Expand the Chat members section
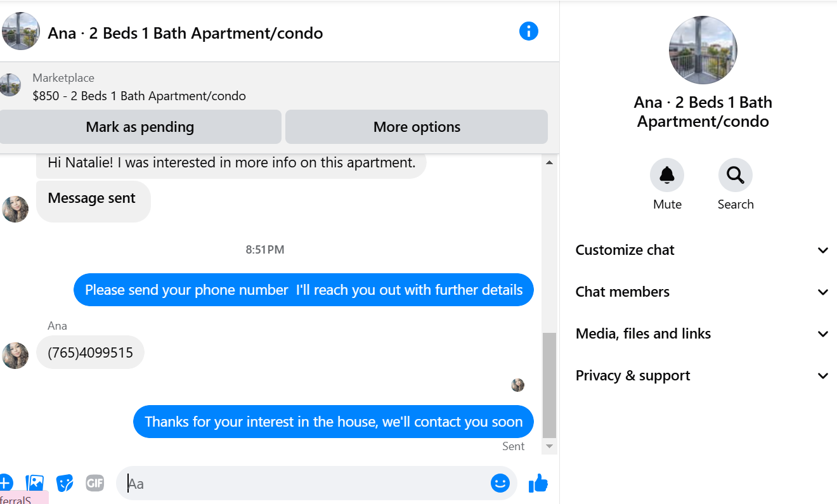 pos(702,292)
